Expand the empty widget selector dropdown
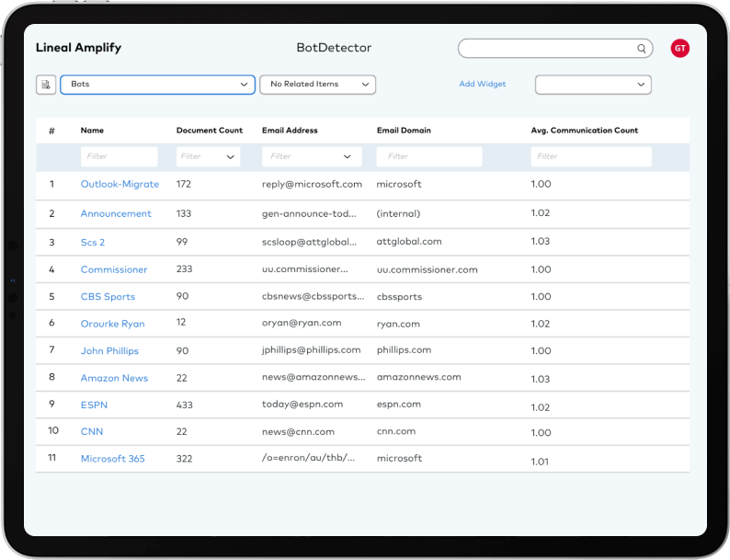 point(593,85)
